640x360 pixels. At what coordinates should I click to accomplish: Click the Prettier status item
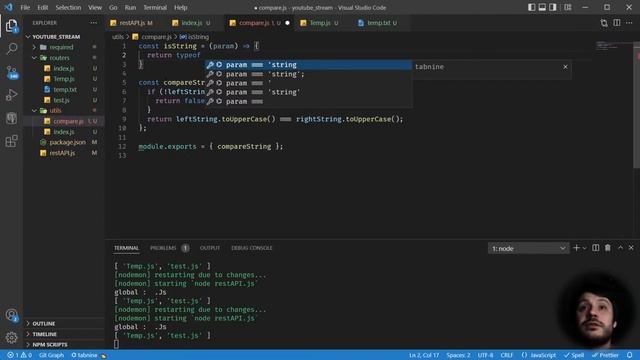[605, 355]
